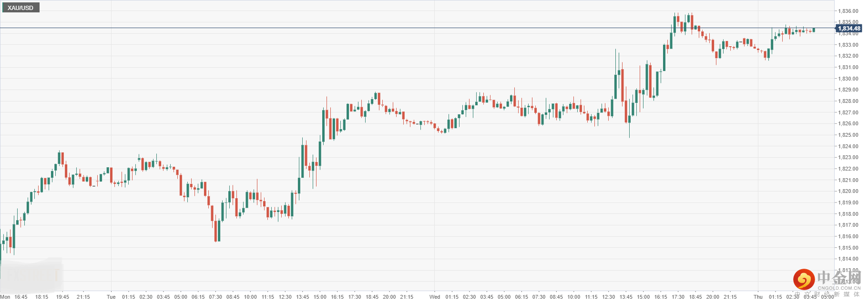Screen dimensions: 868x303
Task: Click the 1,820.00 price axis label
Action: [x=848, y=191]
